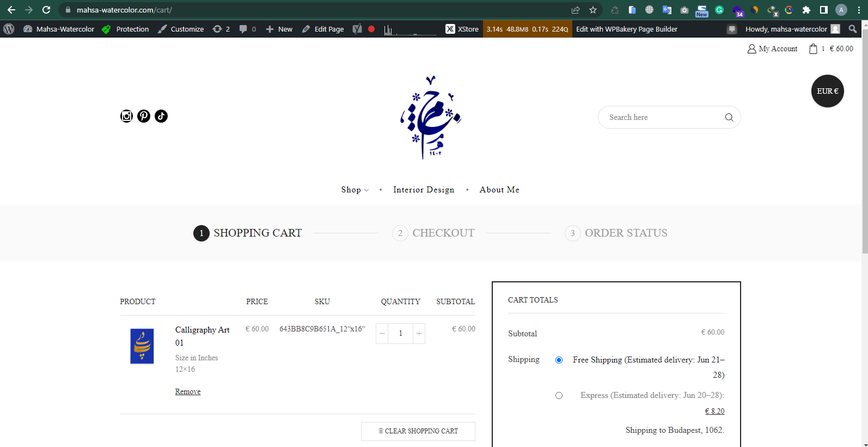Screen dimensions: 868x447
Task: Expand the Shop menu dropdown
Action: point(355,190)
